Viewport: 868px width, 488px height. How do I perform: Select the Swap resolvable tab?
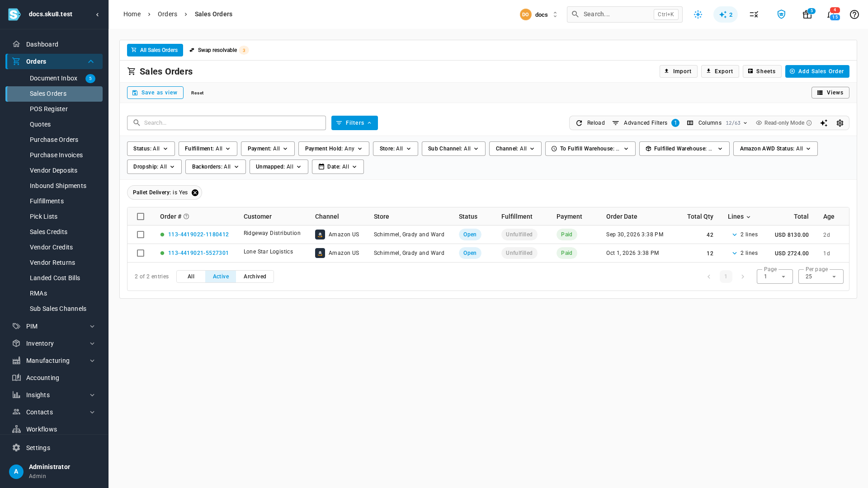pyautogui.click(x=218, y=50)
